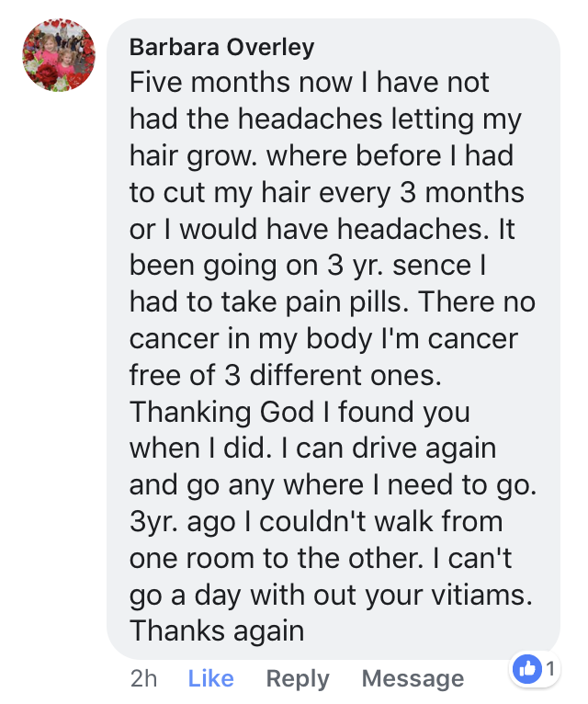Like Barbara Overley's comment
588x704 pixels.
point(210,678)
